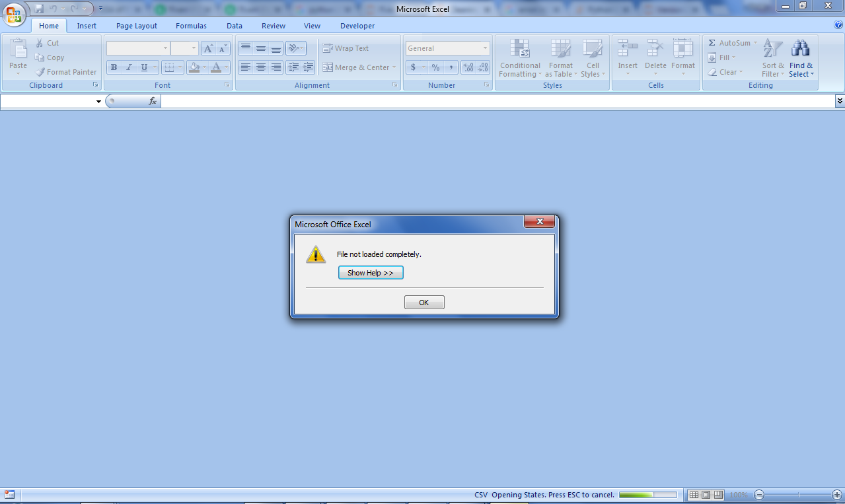Open the Number Format combo box
This screenshot has height=504, width=845.
click(x=447, y=48)
